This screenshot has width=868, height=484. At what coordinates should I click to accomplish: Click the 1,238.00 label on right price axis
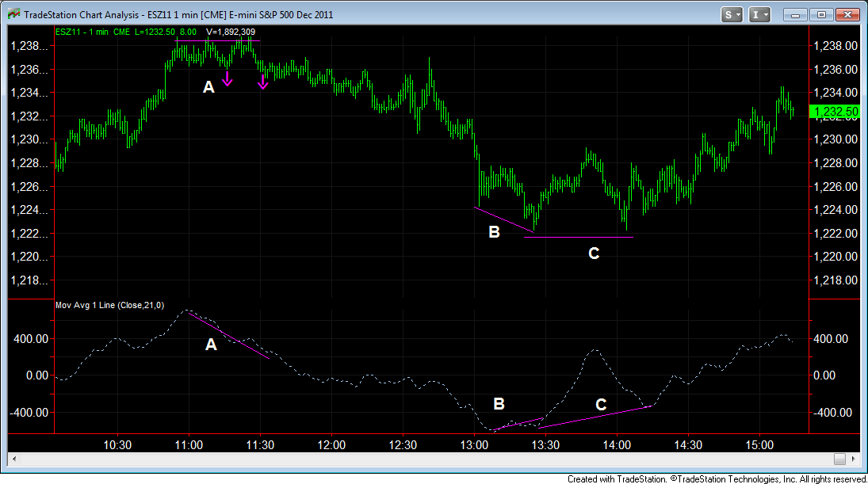point(835,46)
